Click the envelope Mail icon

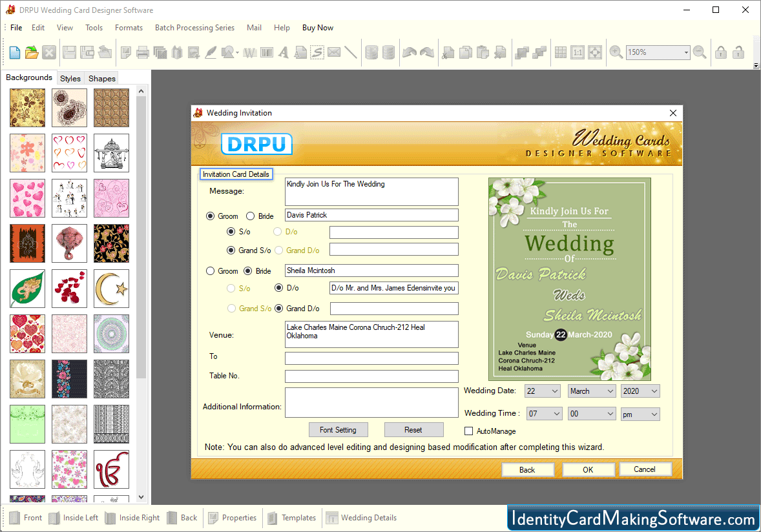[334, 52]
